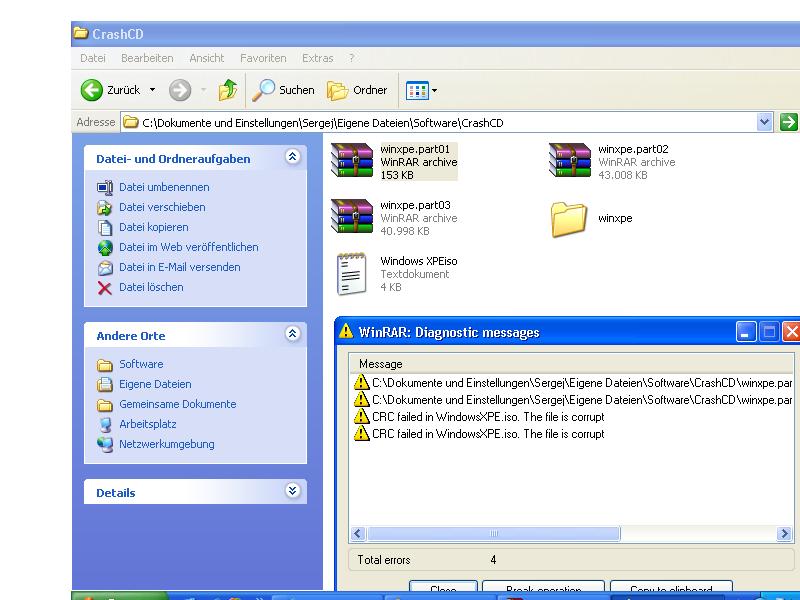The image size is (800, 600).
Task: Click Datei im Web veröffentlichen link
Action: point(189,247)
